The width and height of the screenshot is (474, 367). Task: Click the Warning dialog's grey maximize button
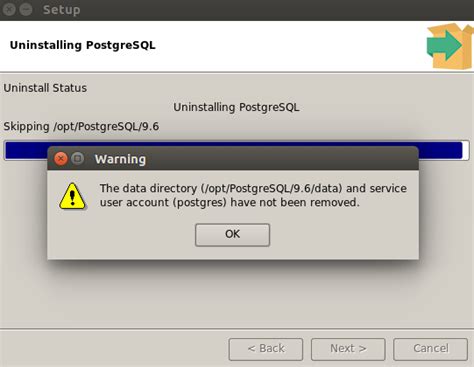click(x=78, y=158)
